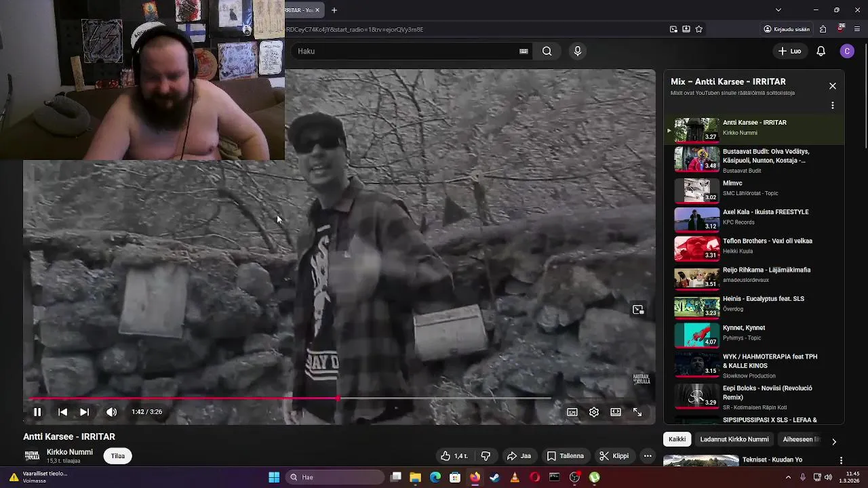Skip to the previous video
Image resolution: width=868 pixels, height=488 pixels.
click(x=62, y=412)
